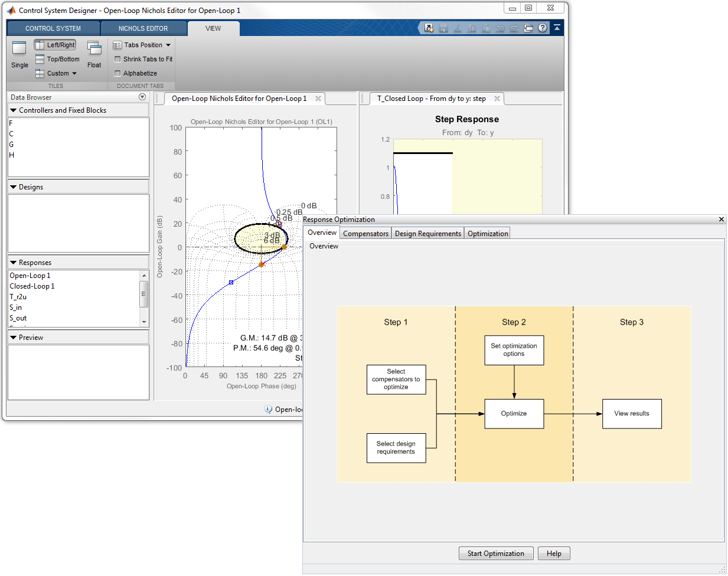Image resolution: width=728 pixels, height=576 pixels.
Task: Click the Single tile layout icon
Action: point(19,48)
